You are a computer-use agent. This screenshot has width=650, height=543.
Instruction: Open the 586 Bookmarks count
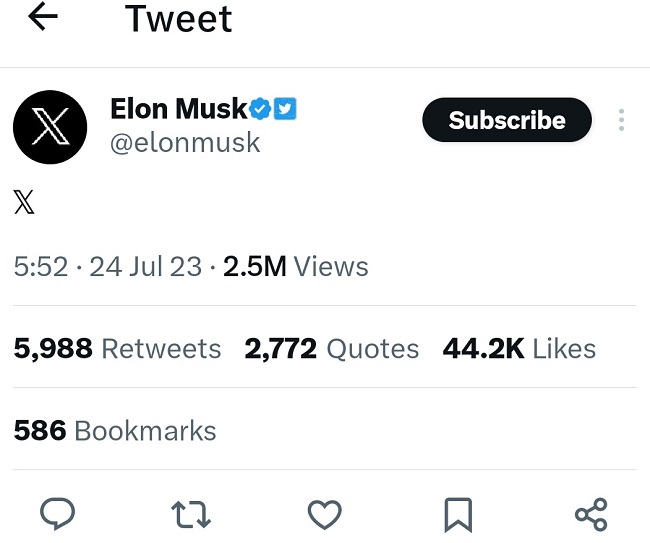tap(115, 430)
